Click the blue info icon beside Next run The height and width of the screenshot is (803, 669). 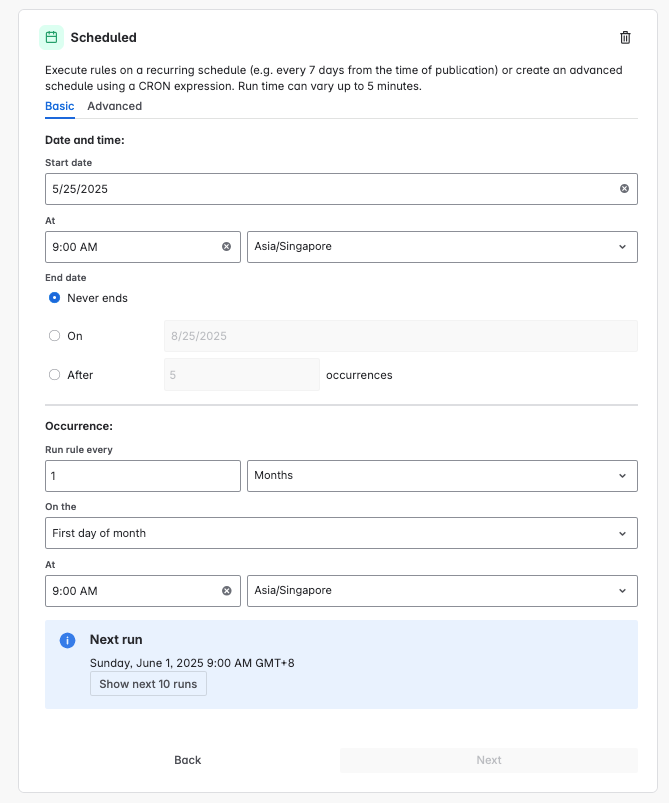68,640
